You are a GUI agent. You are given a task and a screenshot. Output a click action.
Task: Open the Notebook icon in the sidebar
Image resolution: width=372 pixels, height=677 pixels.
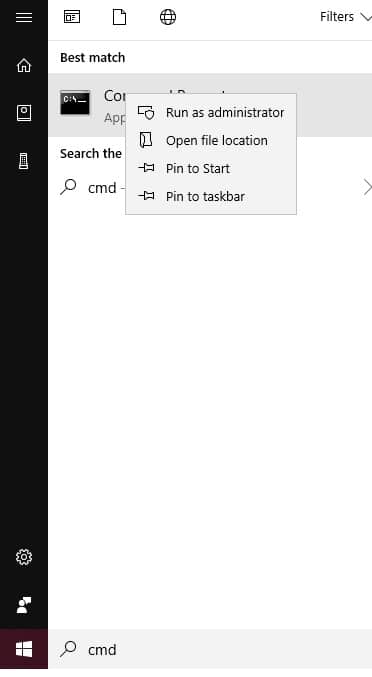[24, 113]
